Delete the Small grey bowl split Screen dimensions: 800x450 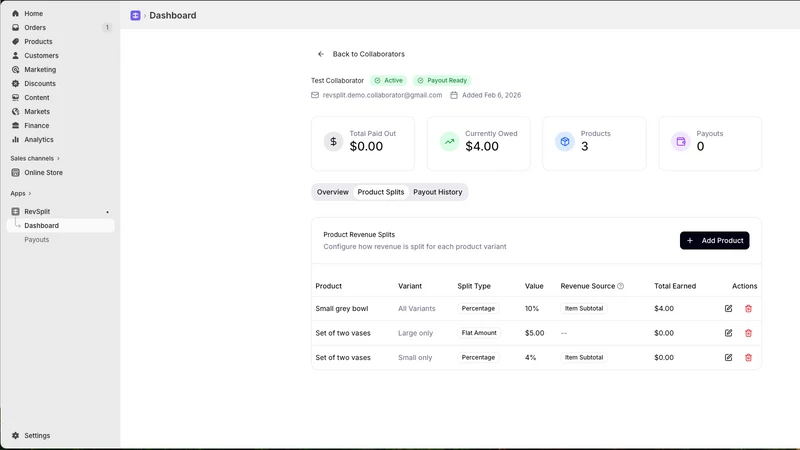pyautogui.click(x=748, y=309)
